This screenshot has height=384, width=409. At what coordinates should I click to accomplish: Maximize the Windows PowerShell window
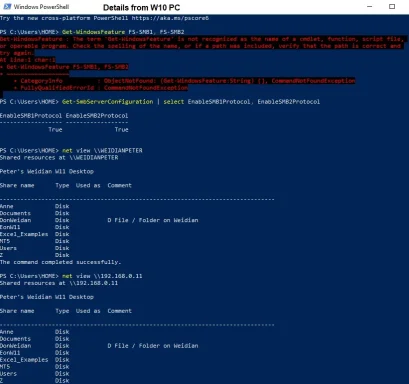pyautogui.click(x=392, y=7)
